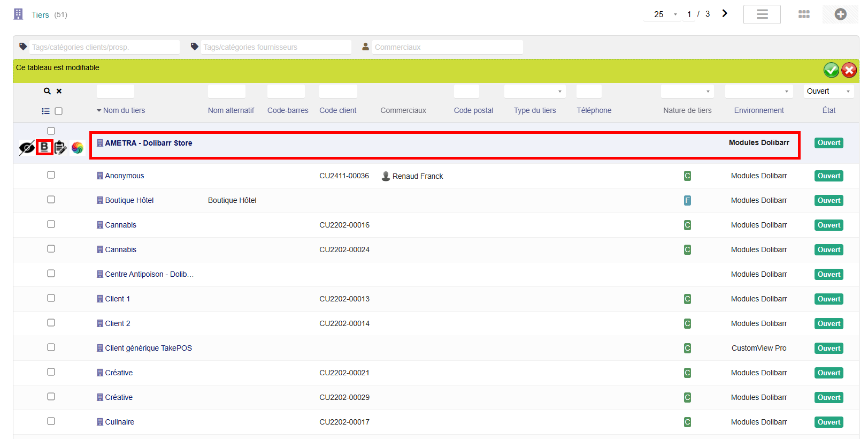Check the box for the Anonymous row
Viewport: 868px width, 439px height.
coord(51,175)
